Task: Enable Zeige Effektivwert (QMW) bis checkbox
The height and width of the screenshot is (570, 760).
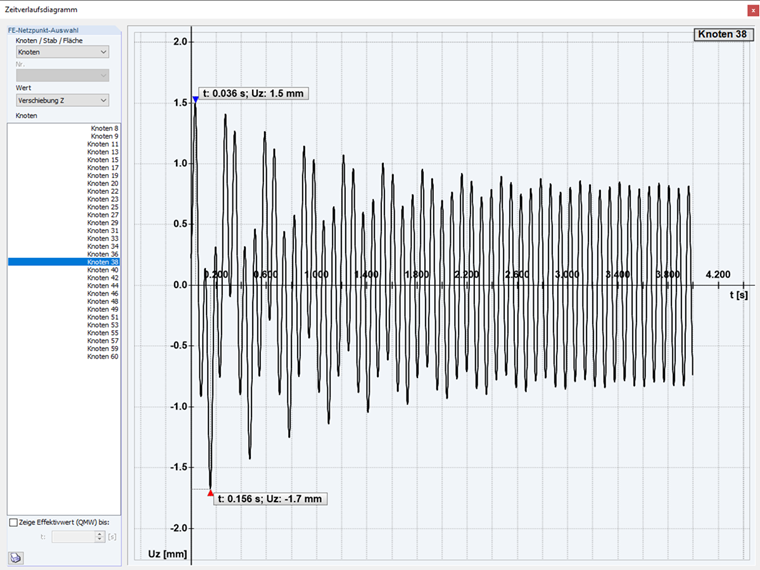Action: [14, 522]
